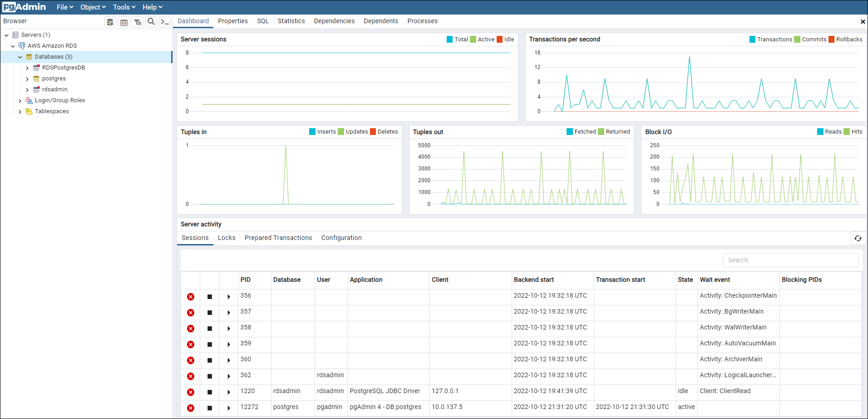Expand details for session PID 12272

[x=229, y=408]
